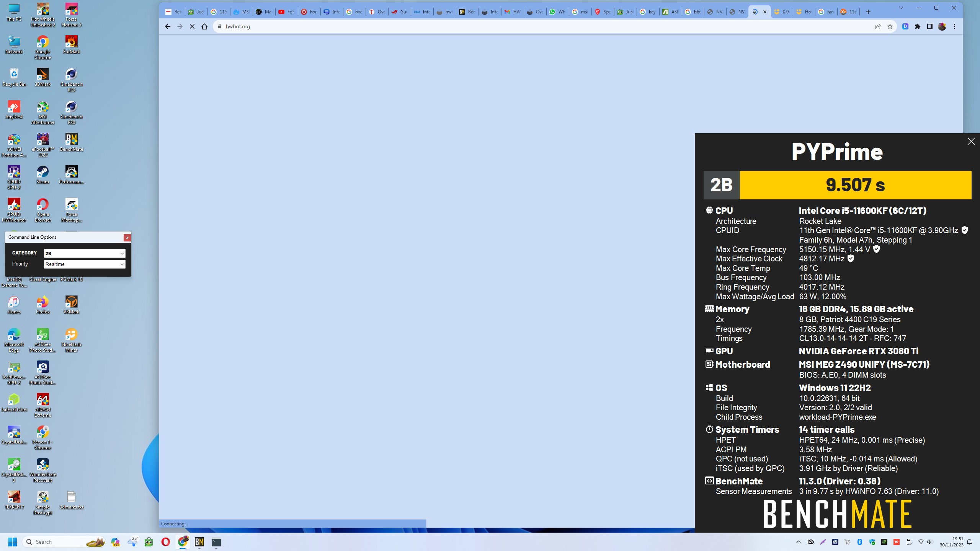Click the notification bell in taskbar

969,542
